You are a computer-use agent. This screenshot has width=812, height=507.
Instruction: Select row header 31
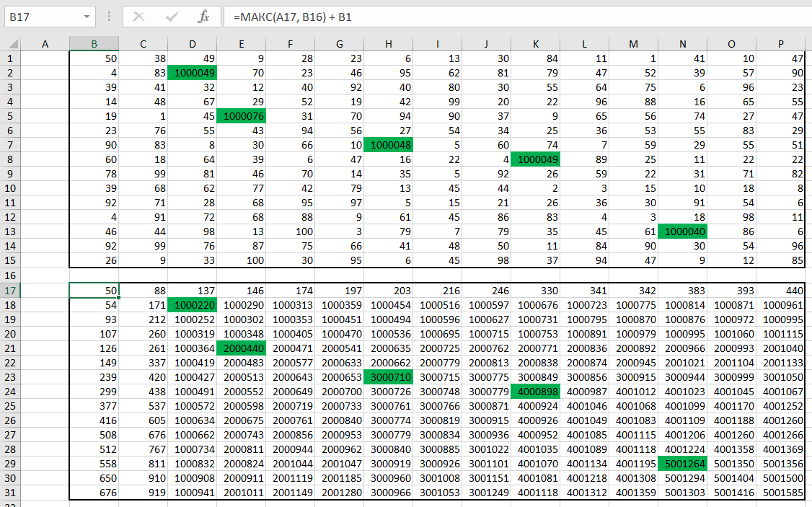pyautogui.click(x=10, y=493)
